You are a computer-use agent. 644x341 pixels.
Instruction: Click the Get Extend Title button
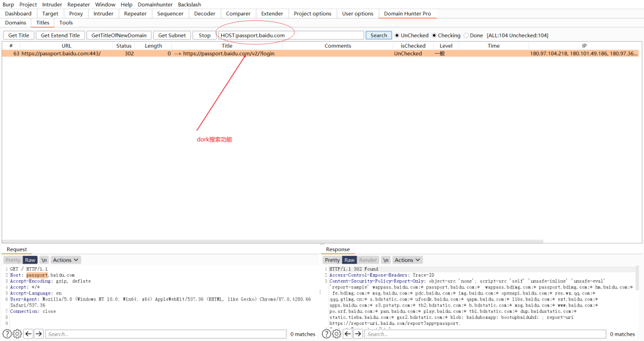click(60, 35)
